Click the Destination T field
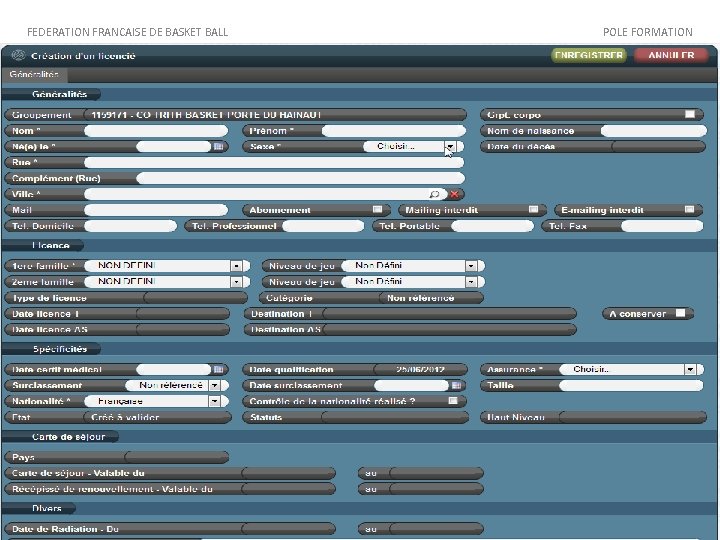Image resolution: width=720 pixels, height=540 pixels. click(450, 314)
